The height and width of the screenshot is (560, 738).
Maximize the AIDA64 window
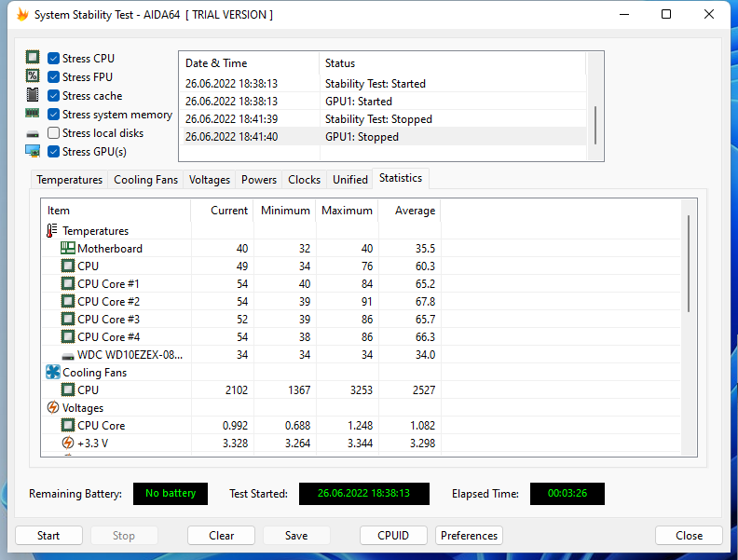(666, 15)
